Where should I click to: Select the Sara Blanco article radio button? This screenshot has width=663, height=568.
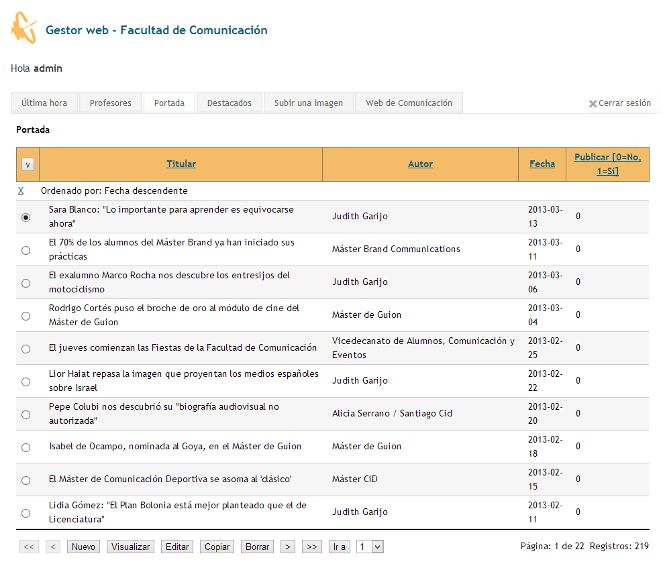click(x=25, y=217)
